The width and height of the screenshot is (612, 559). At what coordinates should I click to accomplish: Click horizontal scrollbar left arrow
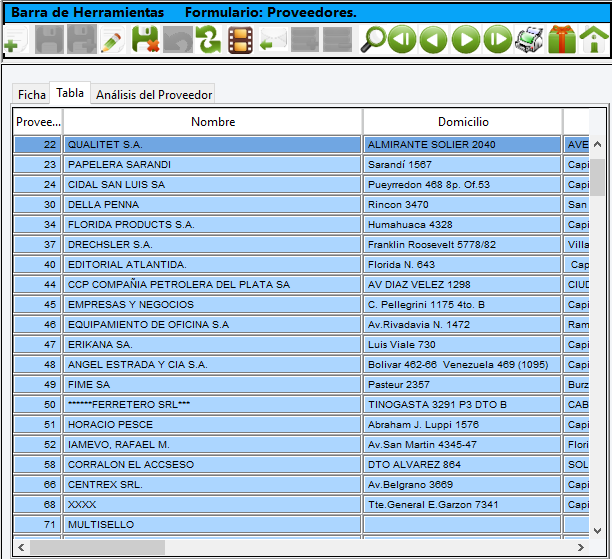tap(21, 547)
